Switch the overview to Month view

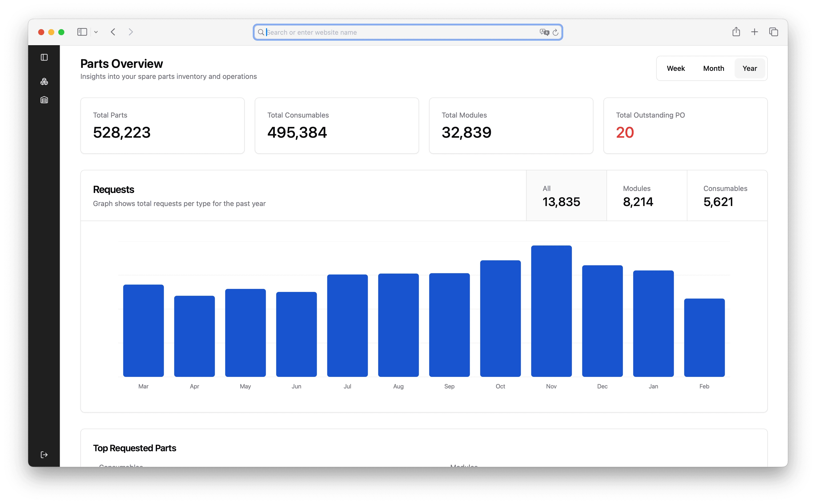pyautogui.click(x=713, y=68)
